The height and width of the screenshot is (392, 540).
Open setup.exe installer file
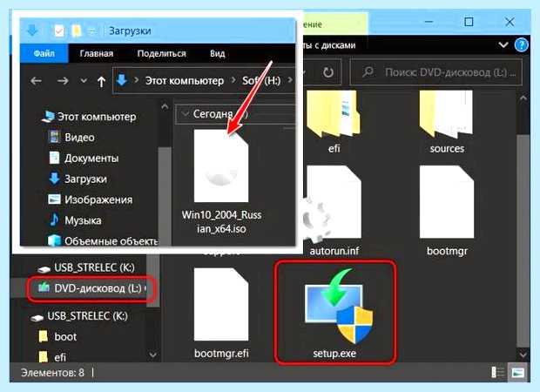pos(335,313)
